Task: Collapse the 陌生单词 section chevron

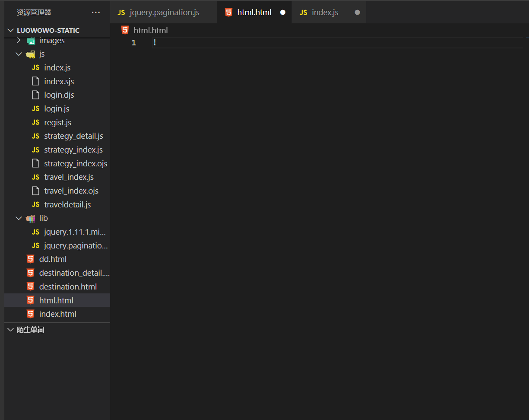Action: [x=11, y=330]
